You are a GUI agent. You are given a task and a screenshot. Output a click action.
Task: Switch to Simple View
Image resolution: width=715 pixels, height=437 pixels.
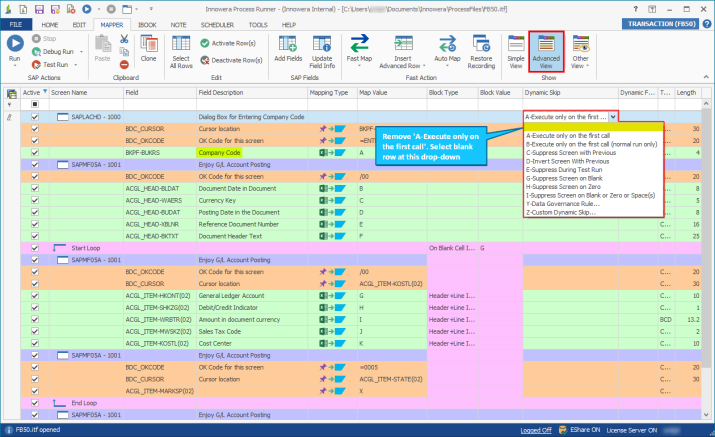tap(516, 48)
